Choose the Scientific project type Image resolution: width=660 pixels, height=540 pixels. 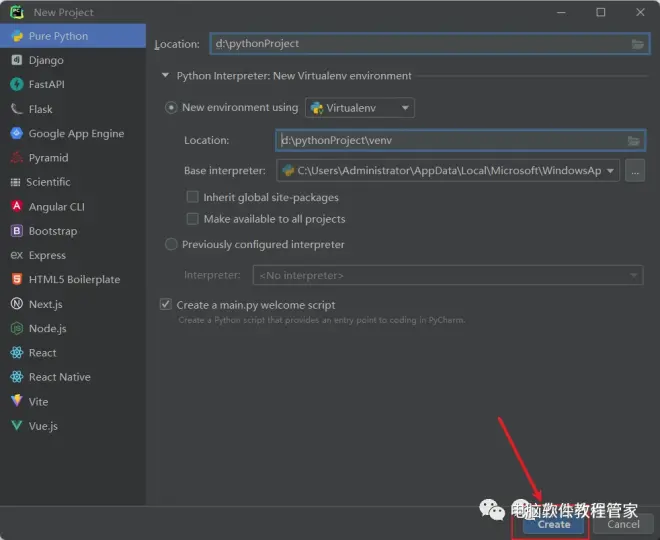73,182
